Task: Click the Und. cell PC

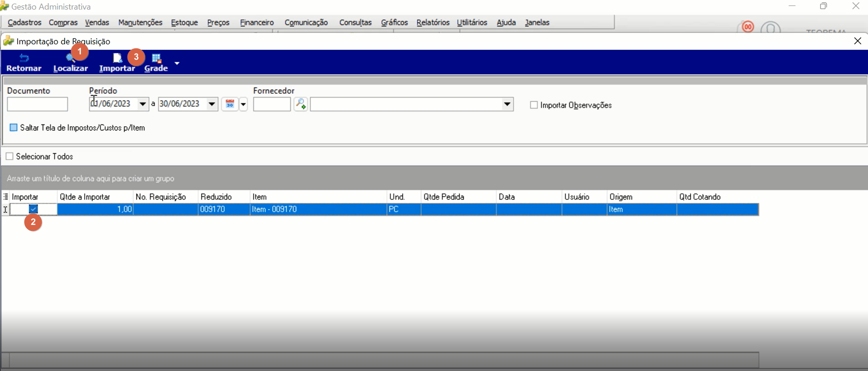Action: [x=404, y=209]
